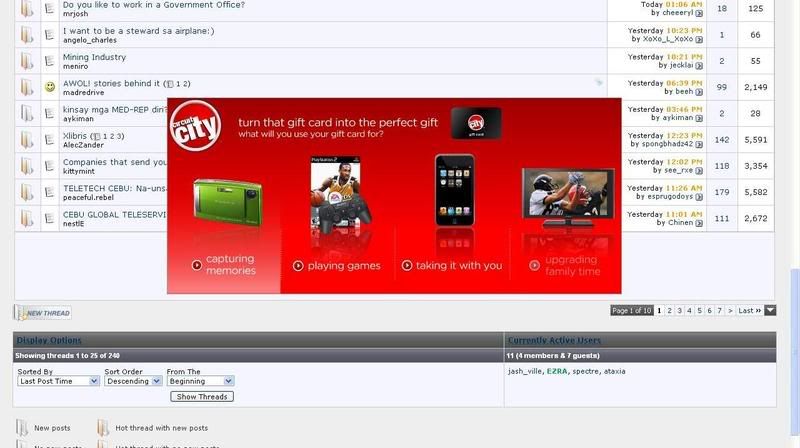Click play icon beside 'taking it with you'
This screenshot has width=800, height=448.
point(407,265)
